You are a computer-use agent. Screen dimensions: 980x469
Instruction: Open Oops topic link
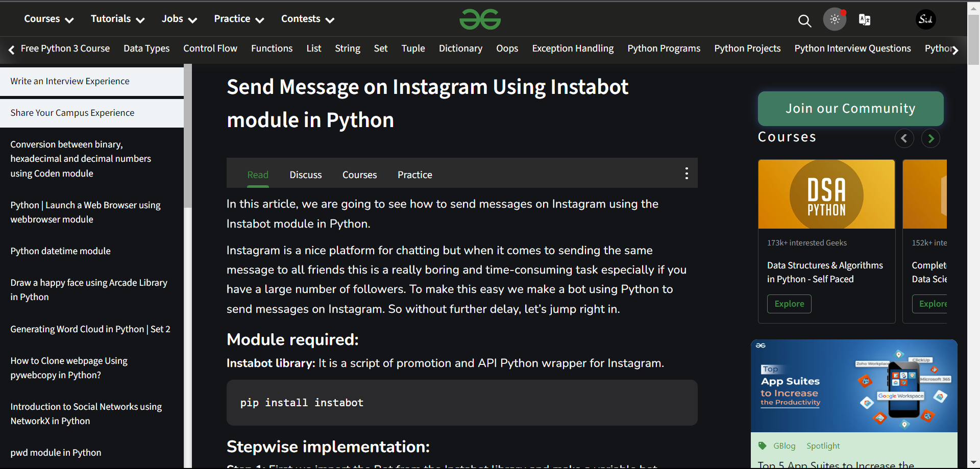[507, 48]
